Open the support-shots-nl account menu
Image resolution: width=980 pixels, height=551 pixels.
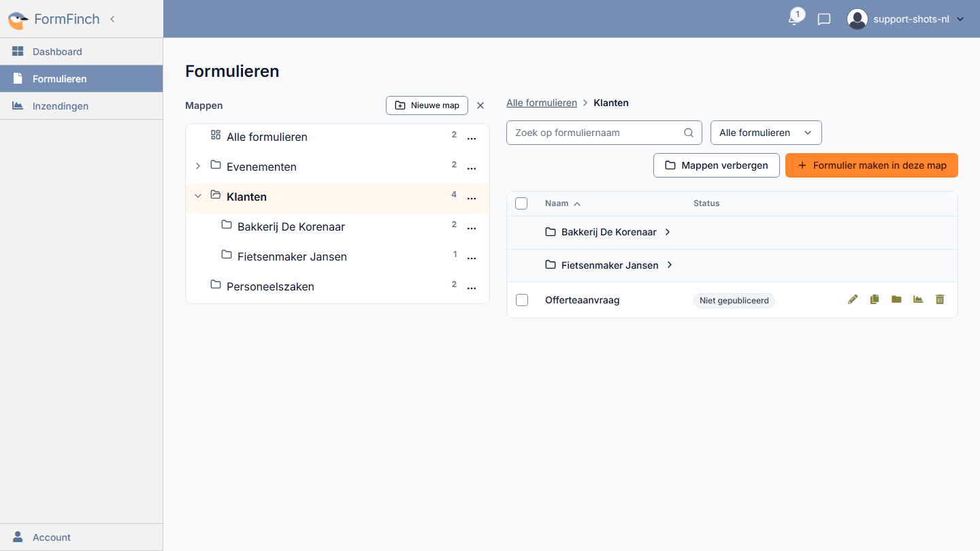906,19
